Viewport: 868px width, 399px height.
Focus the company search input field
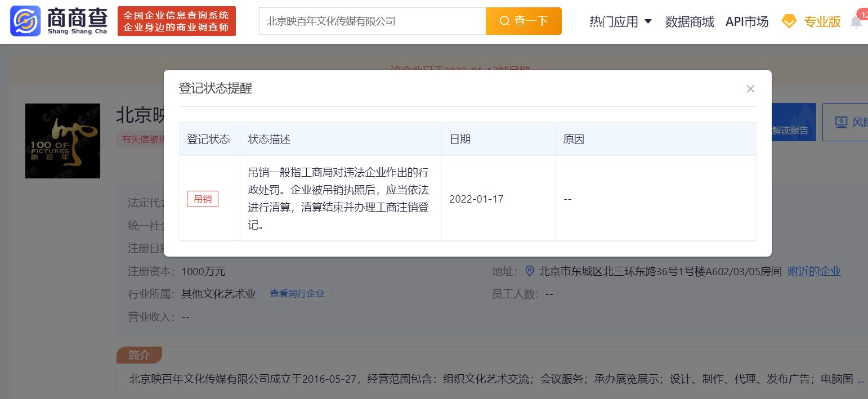(x=373, y=21)
